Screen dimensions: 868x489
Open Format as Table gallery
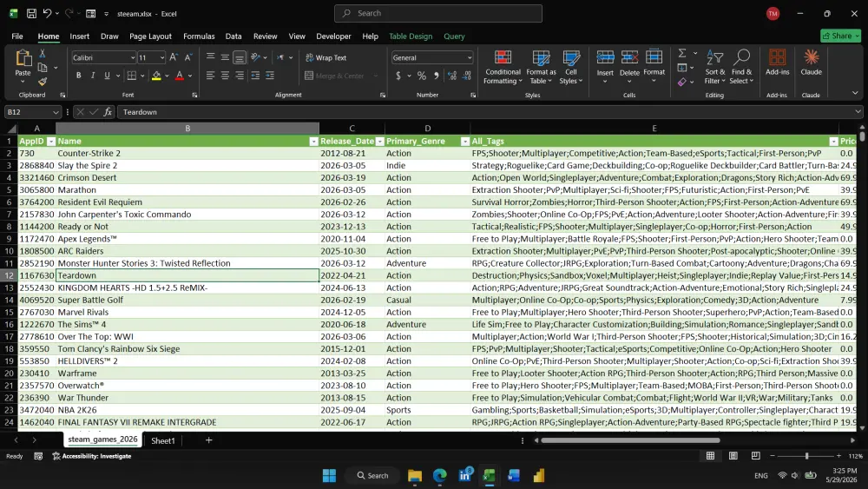pyautogui.click(x=541, y=67)
